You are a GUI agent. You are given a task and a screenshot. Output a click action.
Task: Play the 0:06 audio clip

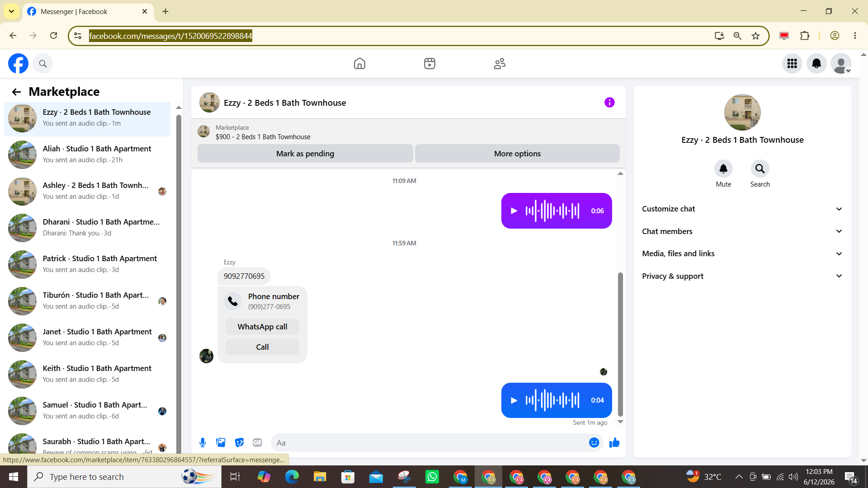(x=514, y=211)
